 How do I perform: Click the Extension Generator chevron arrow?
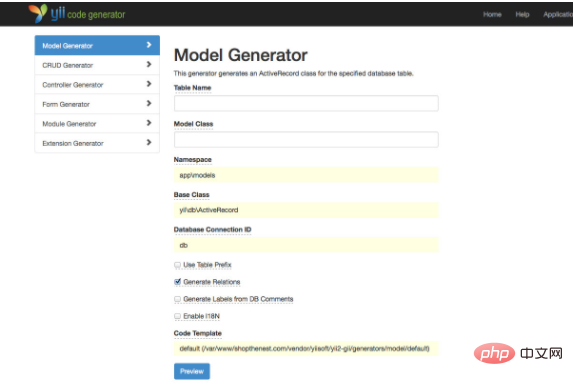tap(149, 142)
